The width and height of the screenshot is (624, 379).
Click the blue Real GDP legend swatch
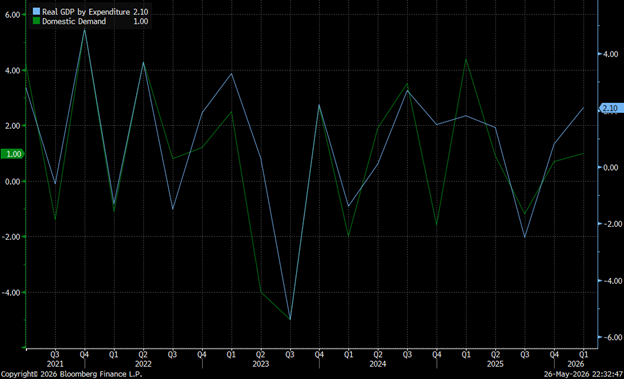(36, 12)
